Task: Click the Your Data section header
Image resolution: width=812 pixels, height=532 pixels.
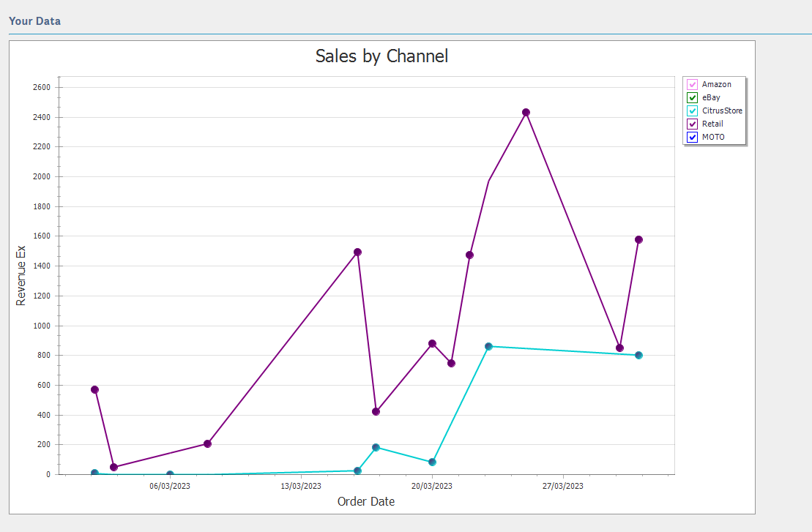Action: (x=34, y=21)
